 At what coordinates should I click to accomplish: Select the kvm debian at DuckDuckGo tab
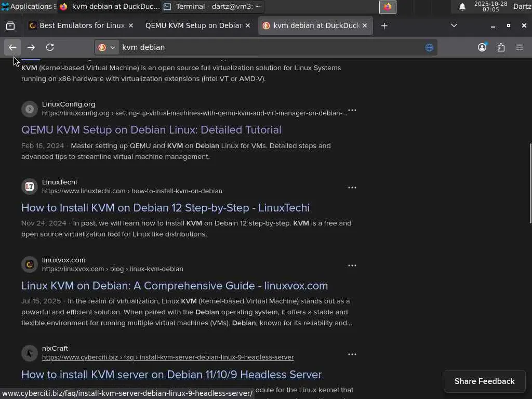315,26
